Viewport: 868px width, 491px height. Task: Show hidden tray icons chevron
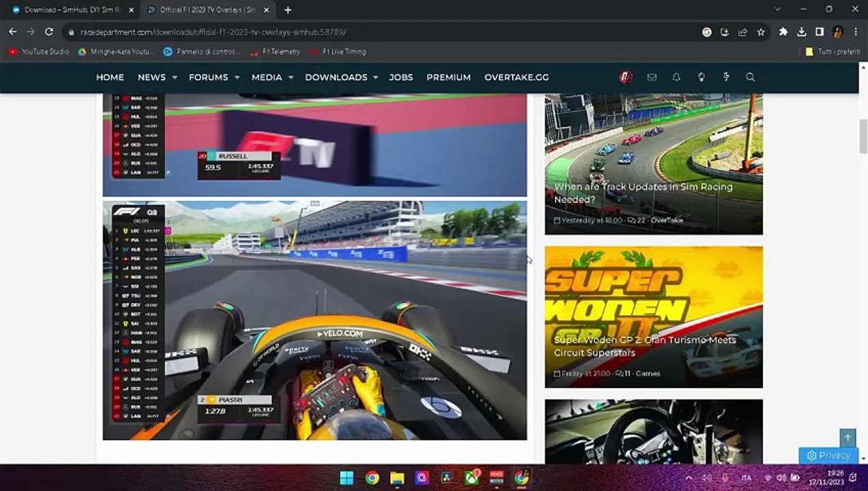click(x=689, y=478)
